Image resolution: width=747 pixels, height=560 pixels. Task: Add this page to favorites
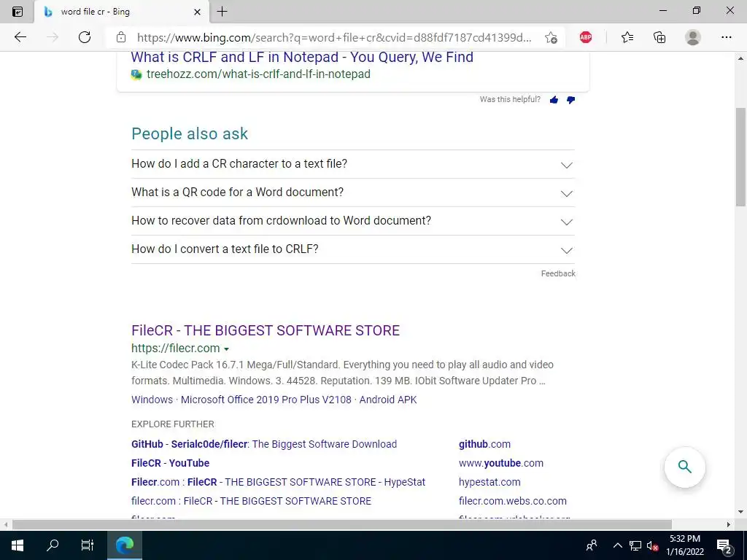[551, 38]
